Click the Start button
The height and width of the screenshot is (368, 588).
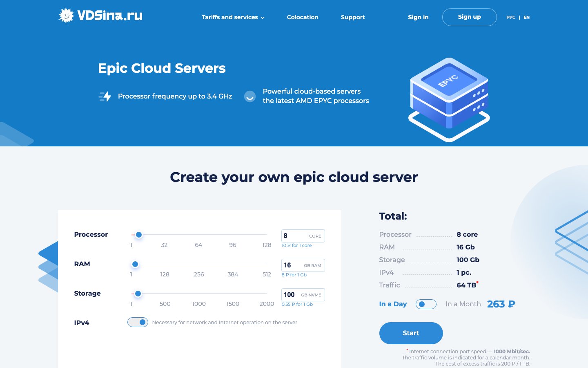click(411, 333)
